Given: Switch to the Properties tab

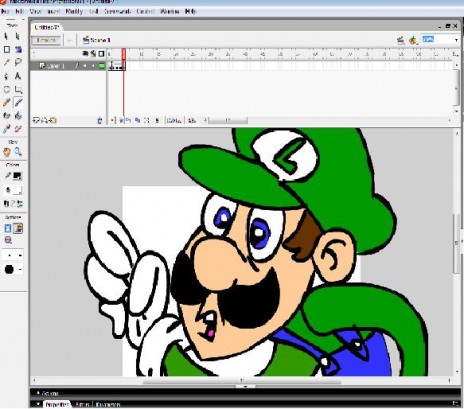Looking at the screenshot, I should pos(56,404).
